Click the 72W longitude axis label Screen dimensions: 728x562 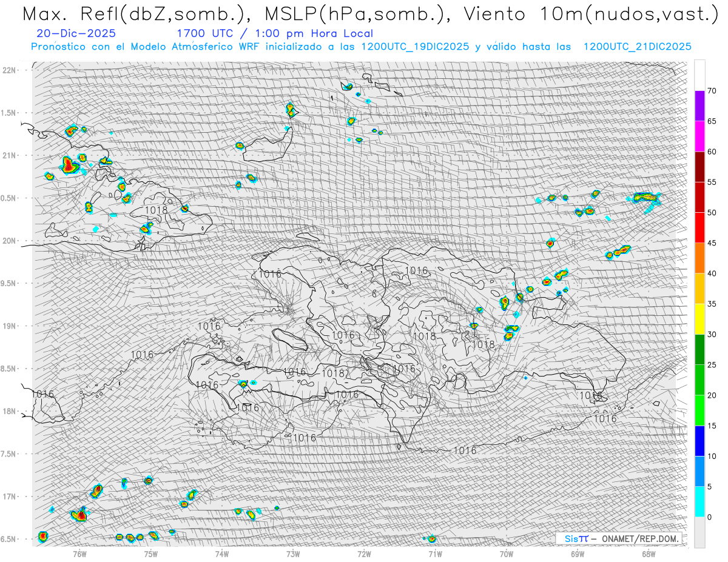click(x=364, y=554)
